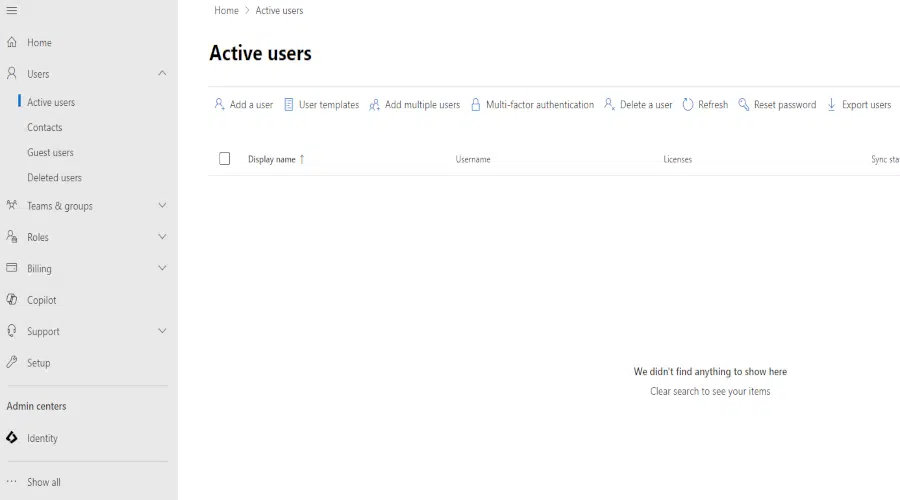900x500 pixels.
Task: Click Show all in the sidebar
Action: 43,482
